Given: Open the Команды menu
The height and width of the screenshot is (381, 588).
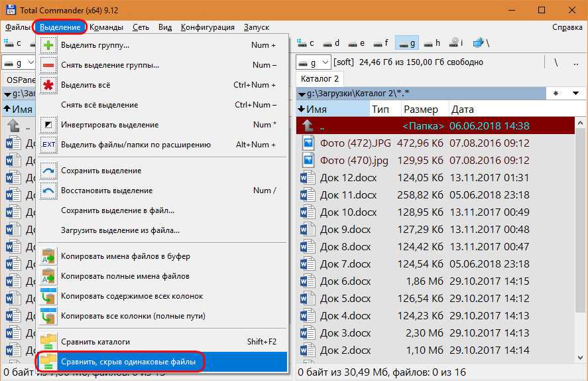Looking at the screenshot, I should tap(106, 27).
